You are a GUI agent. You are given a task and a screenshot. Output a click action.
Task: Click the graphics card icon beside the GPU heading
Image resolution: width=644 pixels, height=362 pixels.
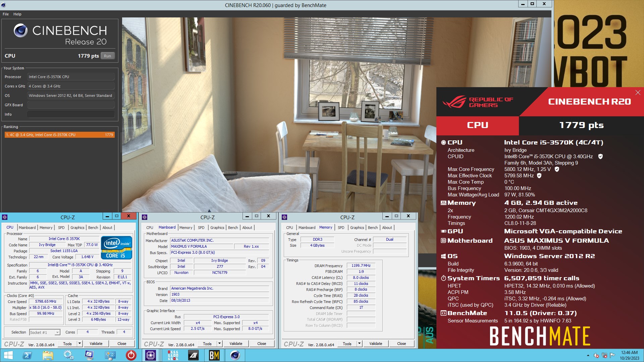click(x=443, y=231)
